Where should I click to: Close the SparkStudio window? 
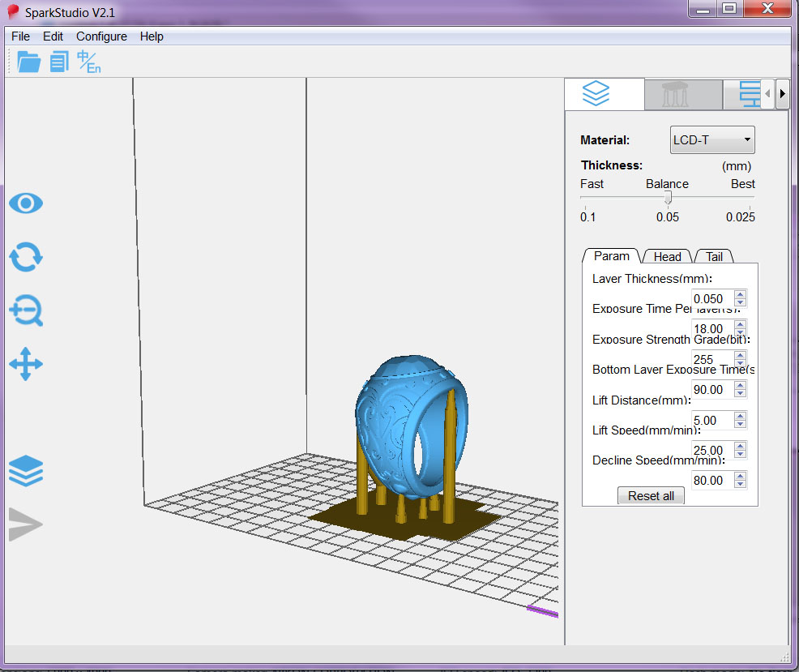click(x=767, y=9)
